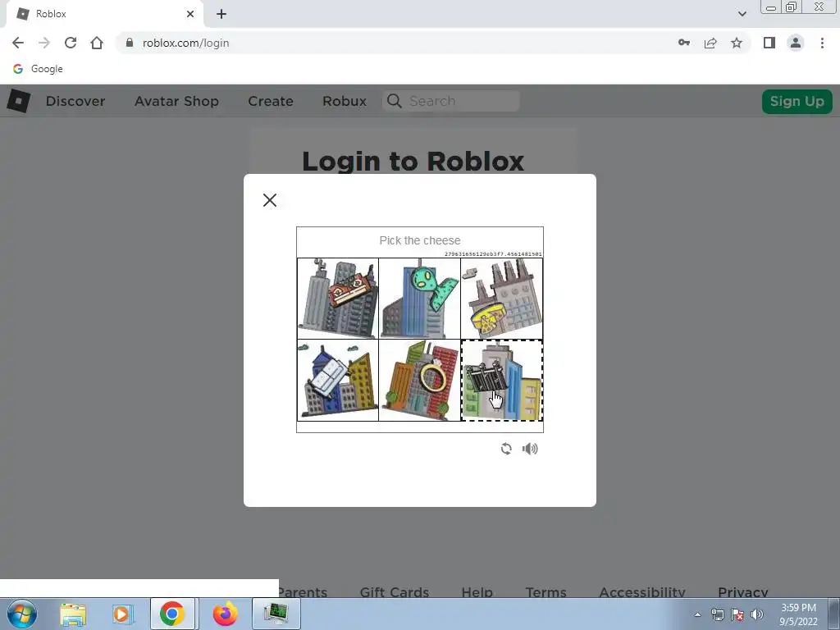Toggle the Chrome side panel
The width and height of the screenshot is (840, 630).
coord(769,43)
